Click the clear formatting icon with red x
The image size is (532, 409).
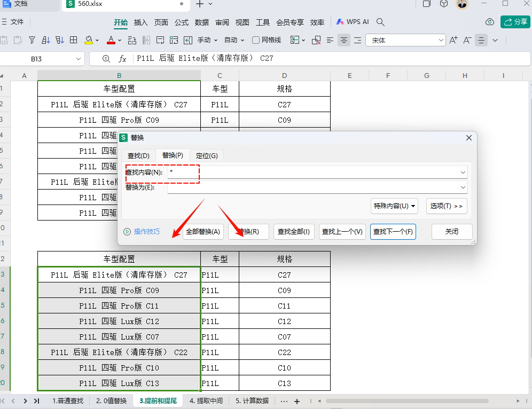(316, 40)
